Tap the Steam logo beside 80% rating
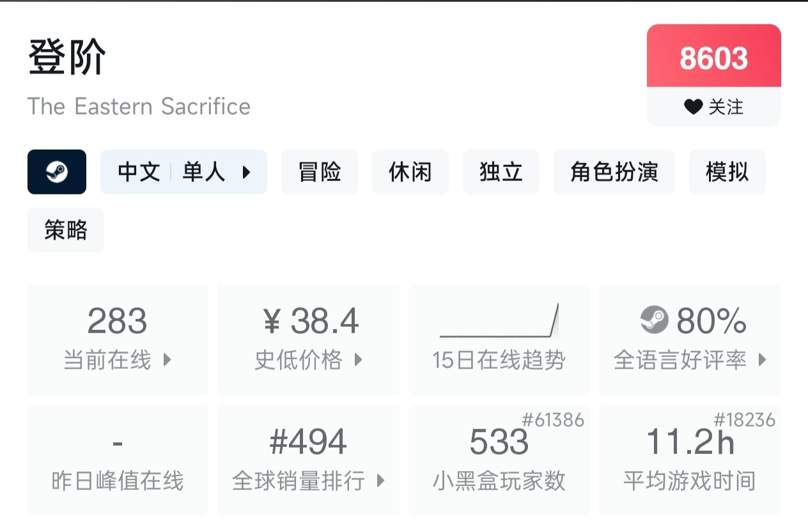 point(654,320)
